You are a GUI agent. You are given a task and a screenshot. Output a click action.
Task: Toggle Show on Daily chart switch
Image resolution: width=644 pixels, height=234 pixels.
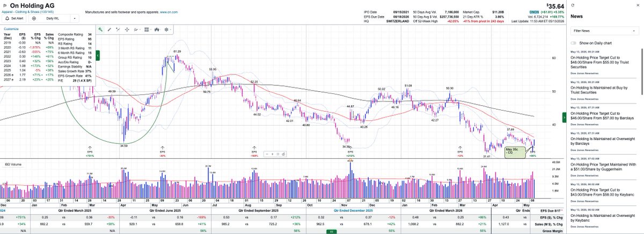click(574, 43)
